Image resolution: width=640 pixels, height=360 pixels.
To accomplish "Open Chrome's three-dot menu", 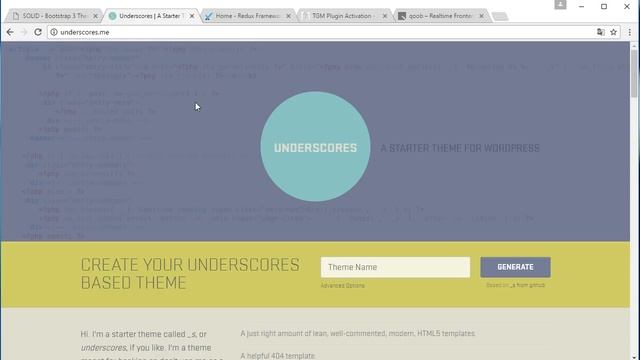I will pyautogui.click(x=629, y=32).
